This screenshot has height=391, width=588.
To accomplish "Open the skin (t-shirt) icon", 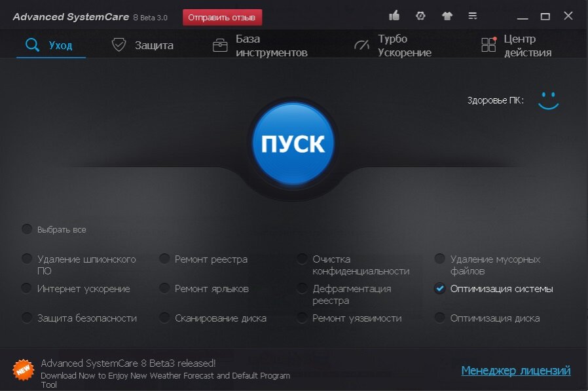I will point(447,16).
